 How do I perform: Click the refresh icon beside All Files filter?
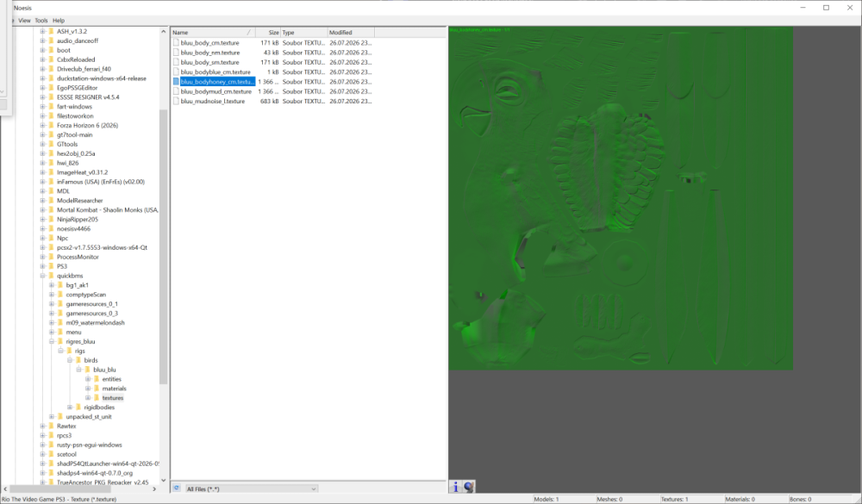point(177,488)
